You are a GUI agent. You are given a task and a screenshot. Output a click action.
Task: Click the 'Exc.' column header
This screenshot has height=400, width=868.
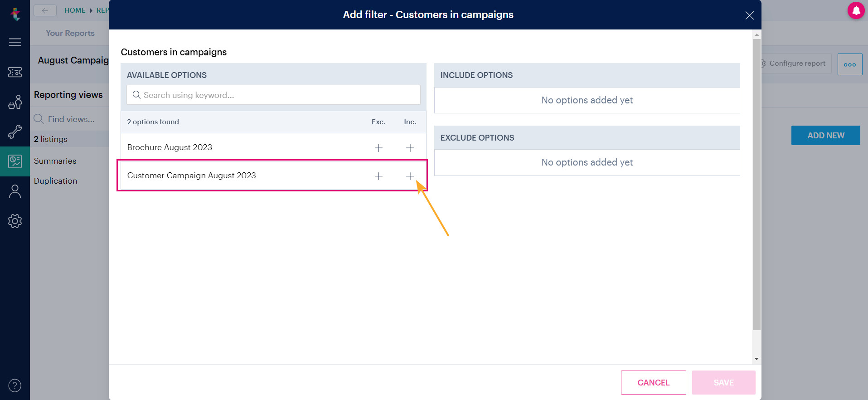(378, 122)
